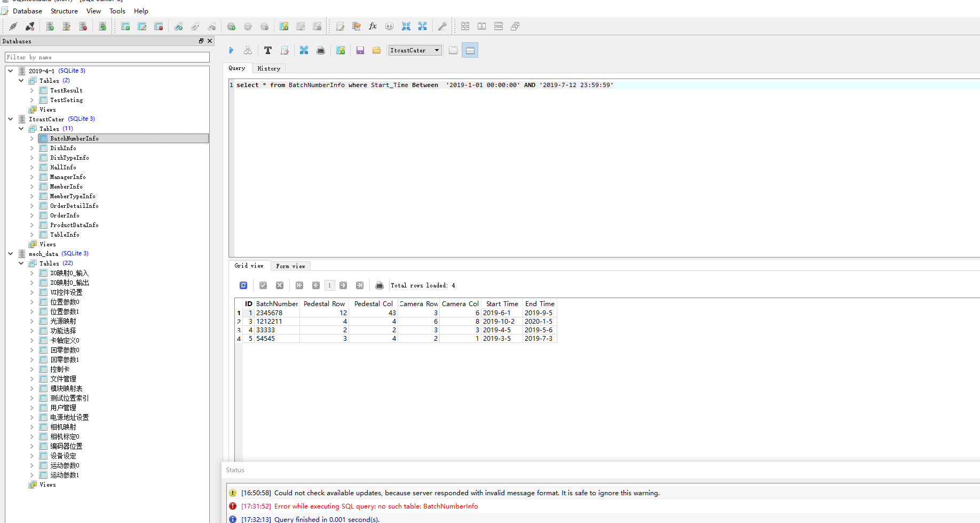Open the Explain query plan tool
This screenshot has width=980, height=523.
click(x=248, y=50)
